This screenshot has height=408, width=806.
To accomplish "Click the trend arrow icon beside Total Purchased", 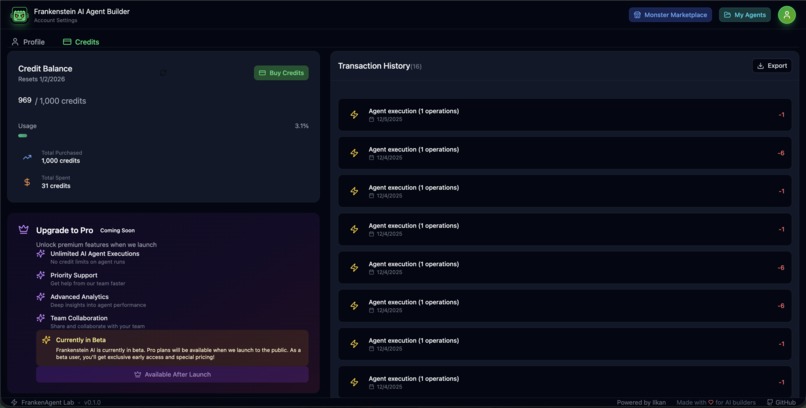I will click(27, 157).
